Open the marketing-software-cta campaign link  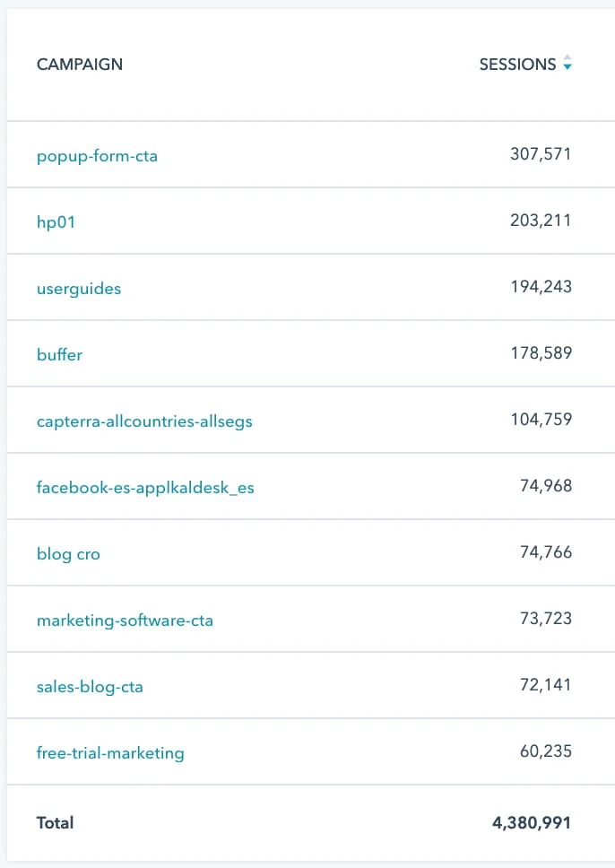pyautogui.click(x=125, y=621)
